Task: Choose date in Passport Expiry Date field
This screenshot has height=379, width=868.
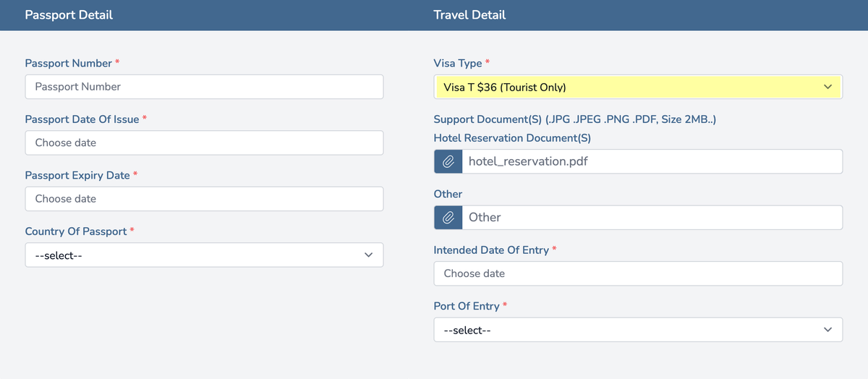Action: [204, 199]
